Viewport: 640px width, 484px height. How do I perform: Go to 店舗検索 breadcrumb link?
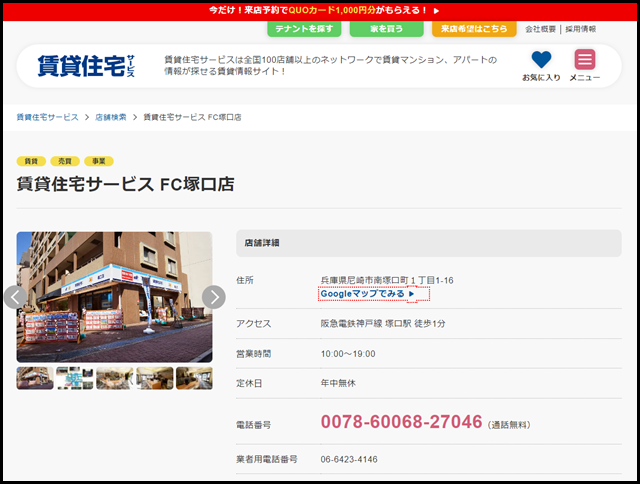[111, 117]
